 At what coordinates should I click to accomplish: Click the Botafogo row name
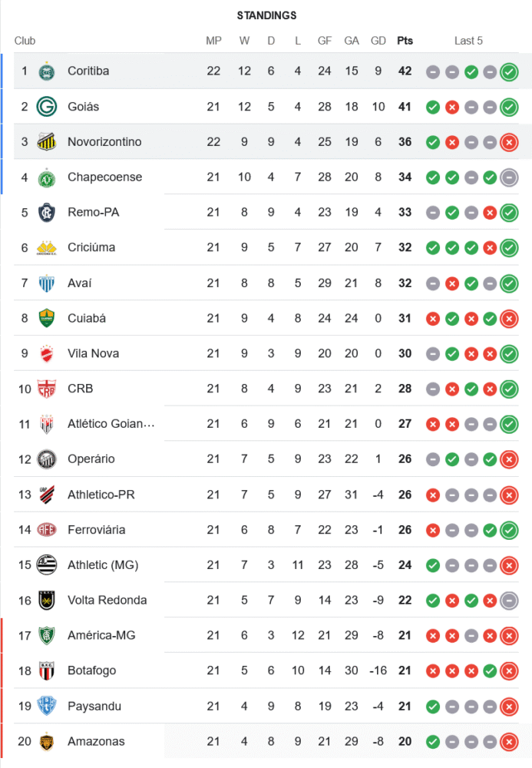point(91,670)
